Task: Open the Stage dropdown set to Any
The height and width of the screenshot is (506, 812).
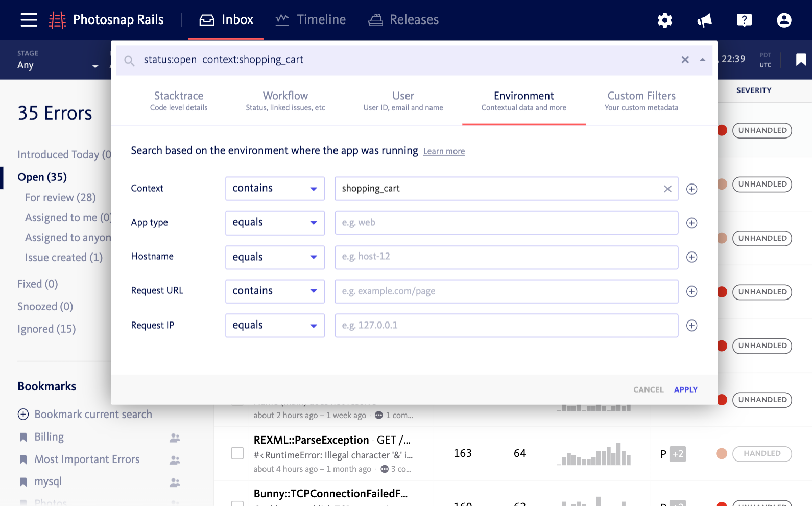Action: pyautogui.click(x=58, y=60)
